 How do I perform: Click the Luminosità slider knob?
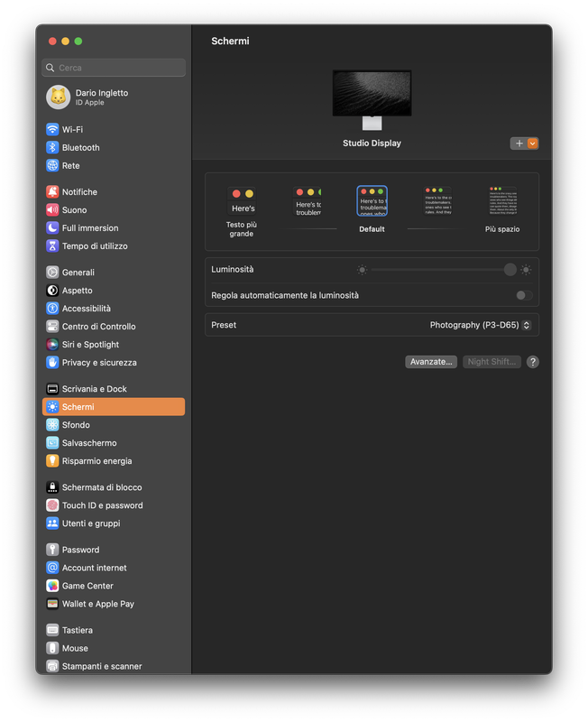click(x=510, y=269)
